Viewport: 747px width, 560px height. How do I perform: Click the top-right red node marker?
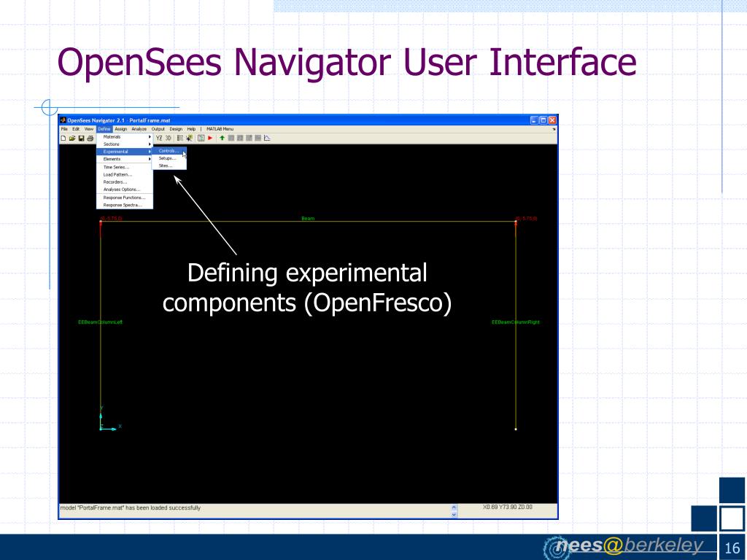[x=516, y=222]
